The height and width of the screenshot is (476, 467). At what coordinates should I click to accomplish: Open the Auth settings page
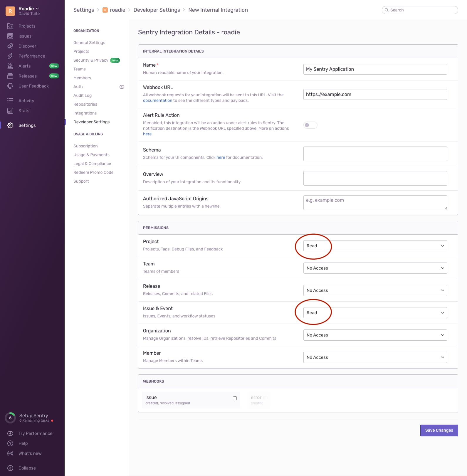pos(78,87)
